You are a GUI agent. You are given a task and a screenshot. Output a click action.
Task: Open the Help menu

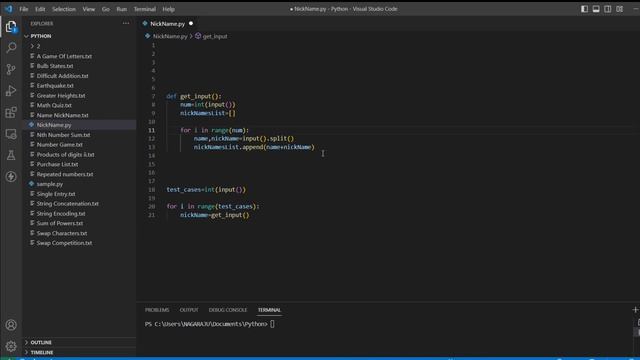[169, 9]
